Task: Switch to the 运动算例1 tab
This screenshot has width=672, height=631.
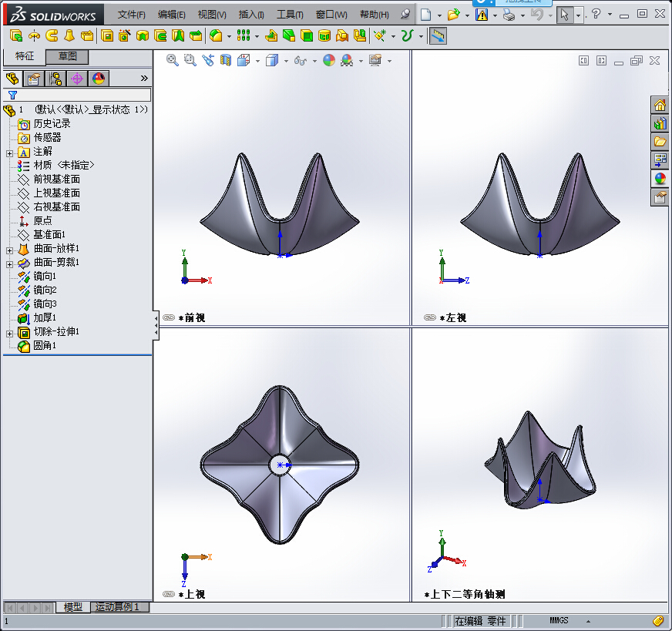Action: pyautogui.click(x=119, y=607)
